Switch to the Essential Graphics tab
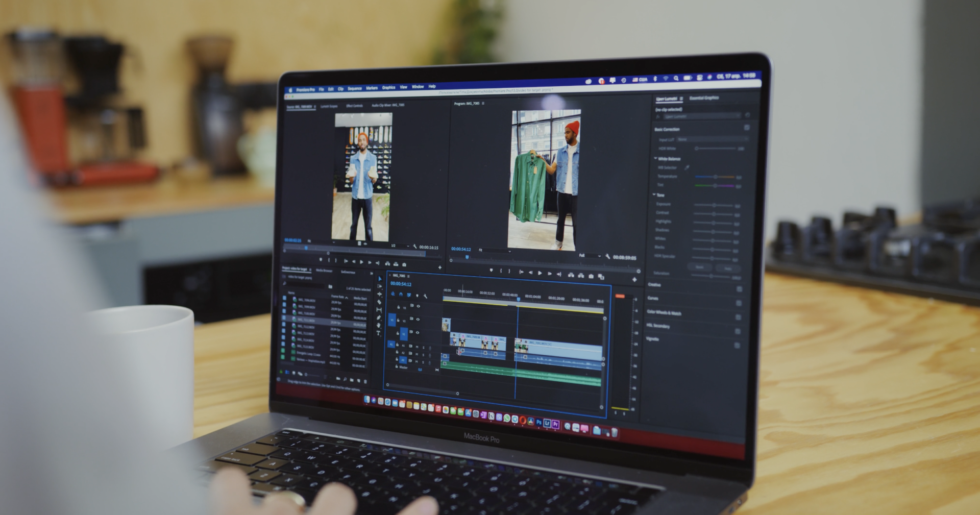Viewport: 980px width, 515px height. (x=704, y=97)
